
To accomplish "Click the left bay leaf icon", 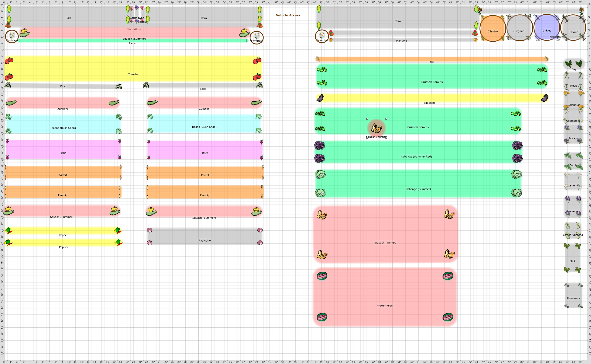I will [568, 64].
